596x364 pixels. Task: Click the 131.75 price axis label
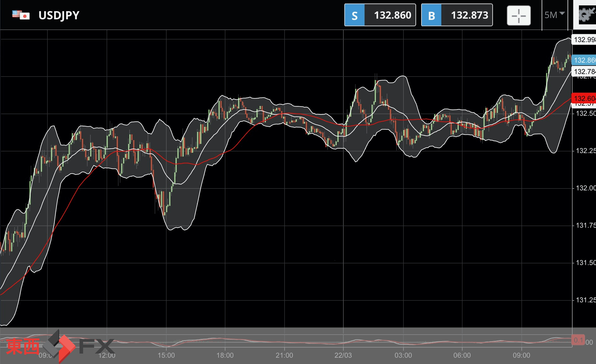[x=585, y=225]
